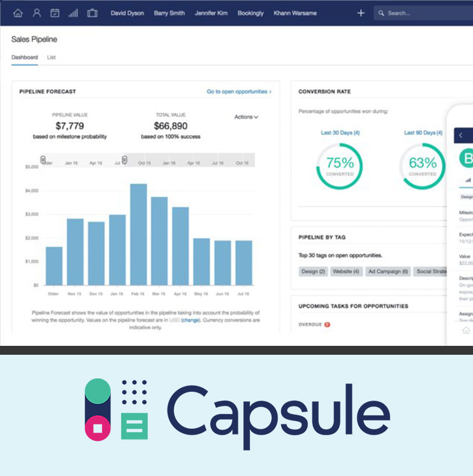
Task: Click the Last 30 Days link
Action: point(340,133)
